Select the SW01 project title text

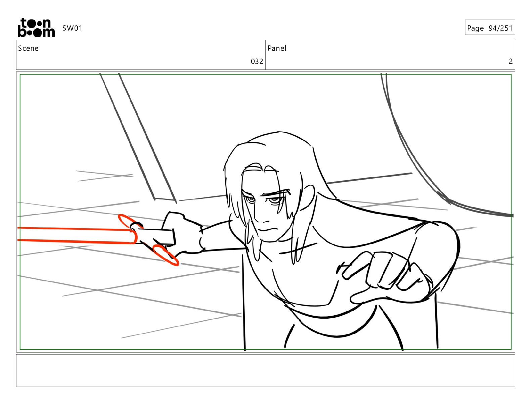click(72, 28)
